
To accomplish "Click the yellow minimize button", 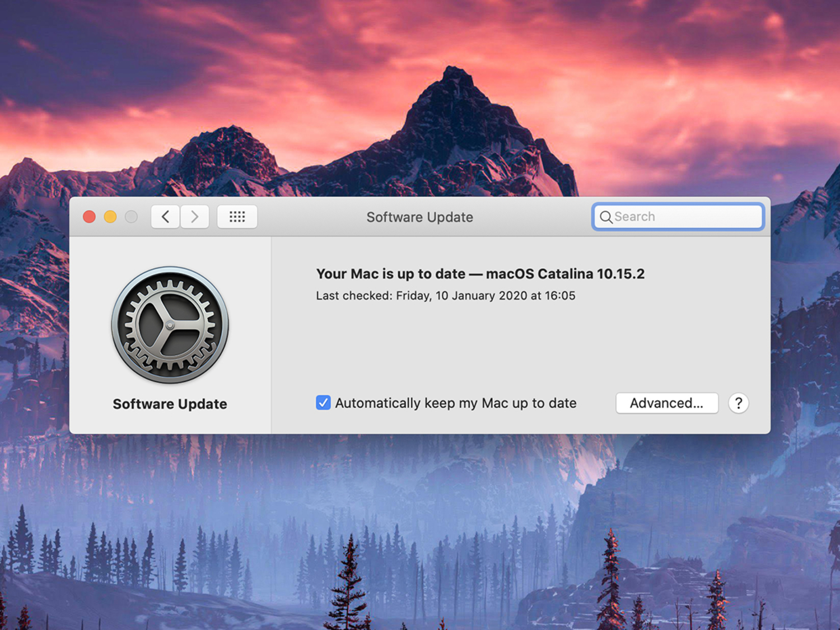I will pyautogui.click(x=110, y=216).
